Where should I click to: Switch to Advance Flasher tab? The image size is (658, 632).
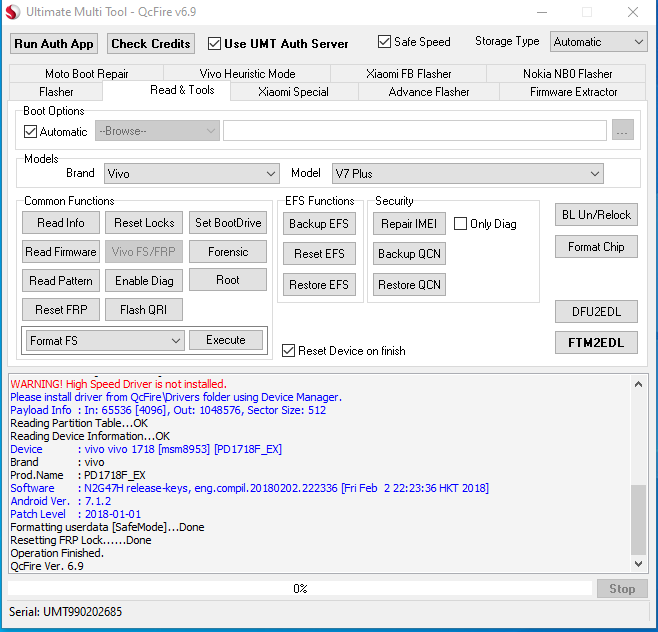click(428, 91)
